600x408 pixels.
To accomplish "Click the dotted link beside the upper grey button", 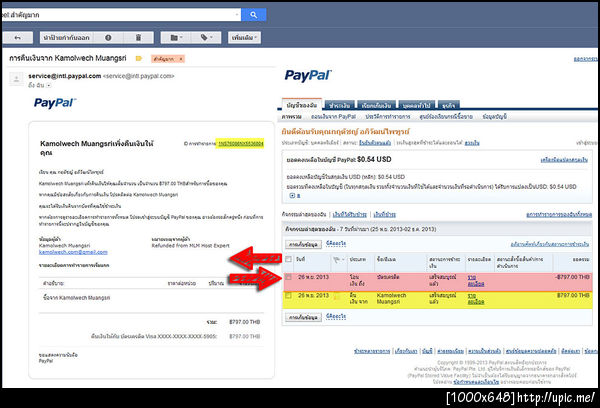I will tap(336, 243).
